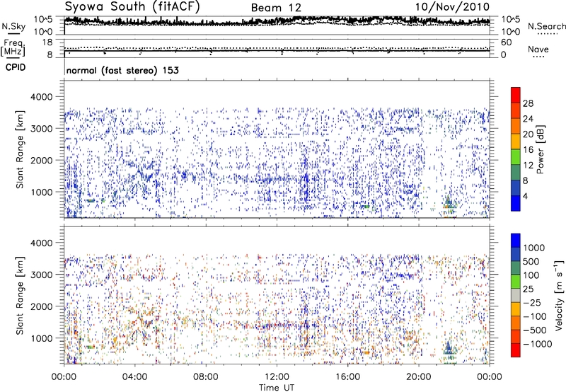Click the 'CPID' label
The image size is (566, 392).
pos(16,67)
